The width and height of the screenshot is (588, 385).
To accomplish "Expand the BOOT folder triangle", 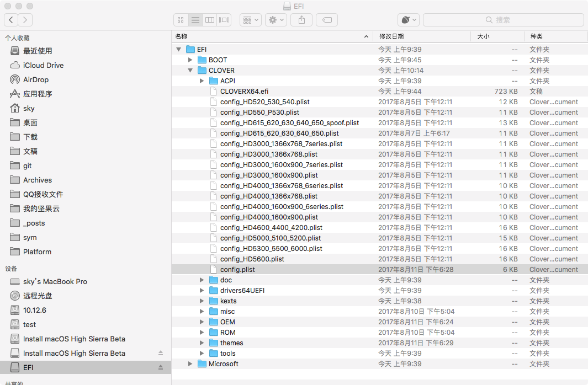I will pyautogui.click(x=190, y=60).
